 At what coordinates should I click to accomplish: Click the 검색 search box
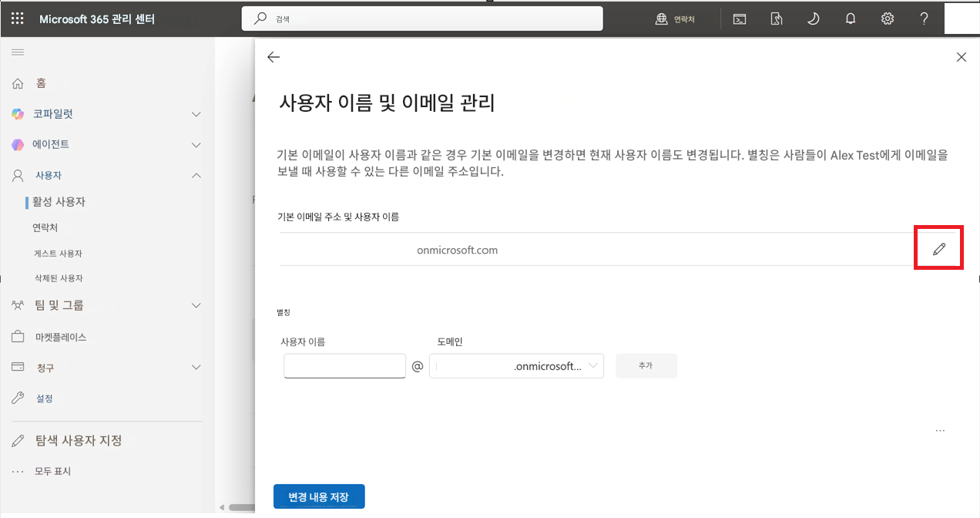pos(422,18)
